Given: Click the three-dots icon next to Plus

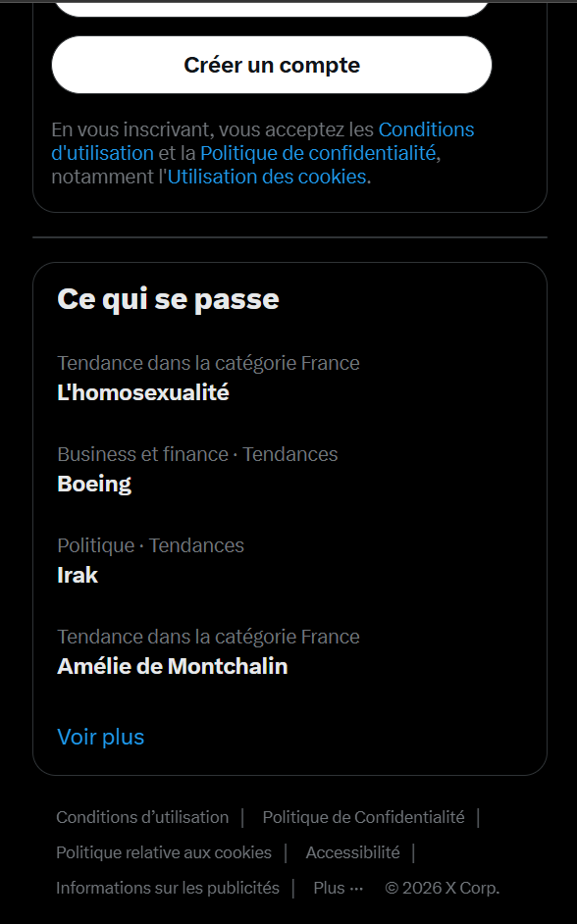Looking at the screenshot, I should [x=356, y=889].
